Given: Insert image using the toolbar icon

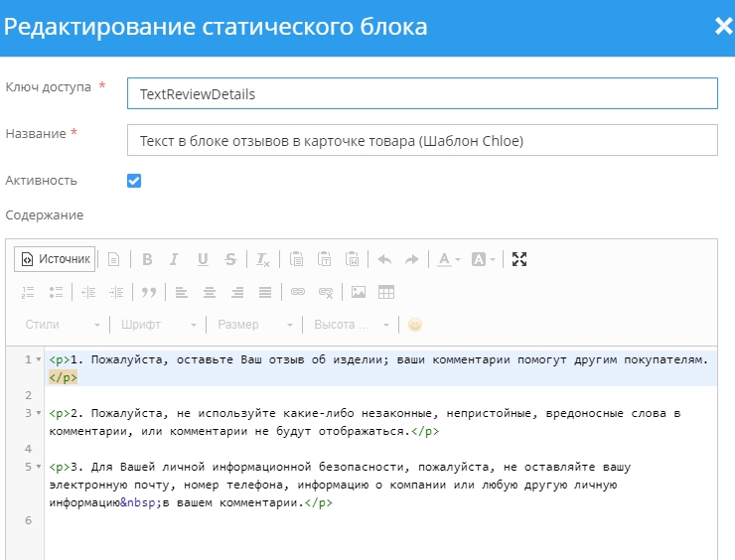Looking at the screenshot, I should pos(359,292).
